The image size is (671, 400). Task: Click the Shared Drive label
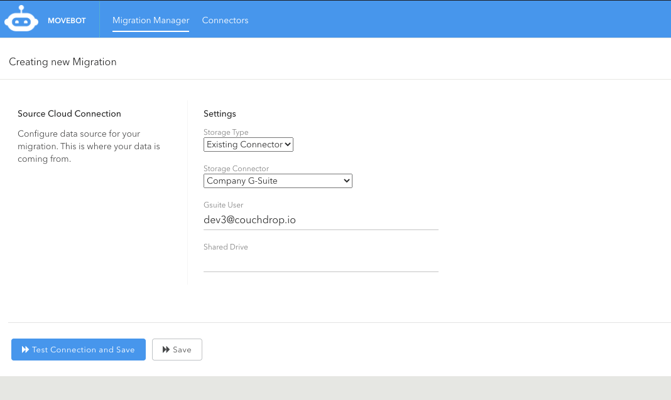226,247
